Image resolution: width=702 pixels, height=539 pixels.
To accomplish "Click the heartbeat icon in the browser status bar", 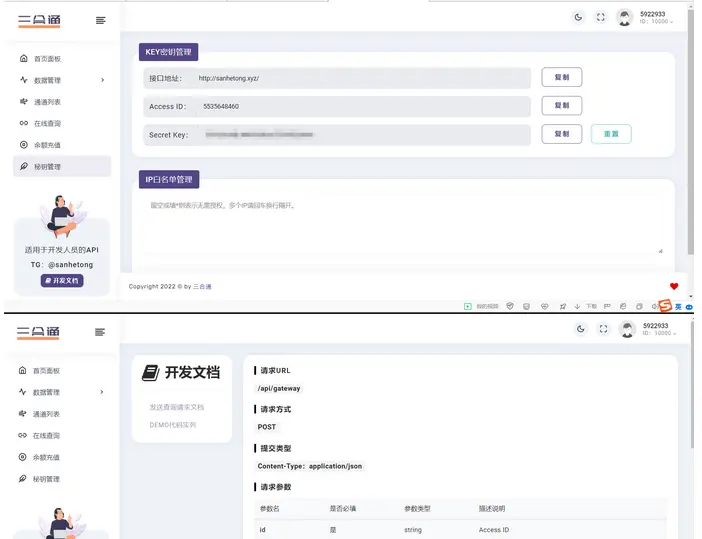I will pyautogui.click(x=544, y=306).
